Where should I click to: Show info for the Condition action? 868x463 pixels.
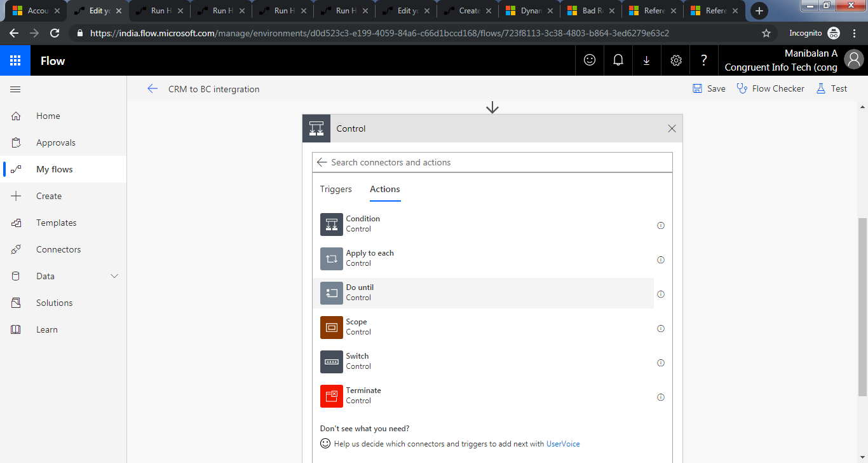click(x=661, y=225)
